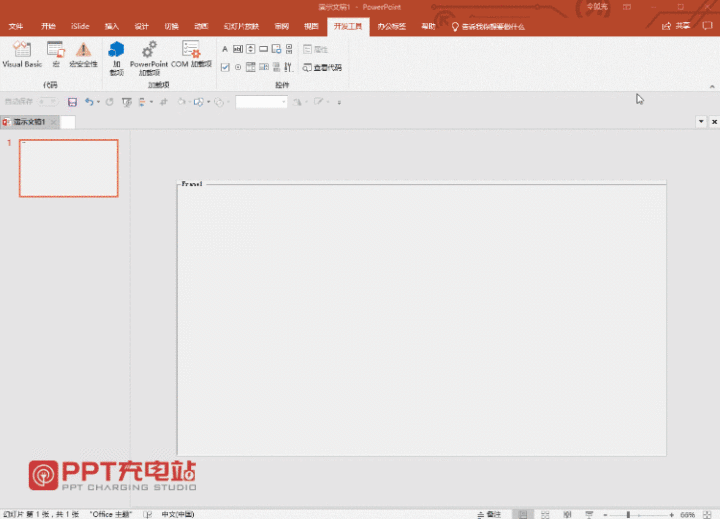Select the Label control (A icon)
Image resolution: width=720 pixels, height=519 pixels.
point(225,49)
